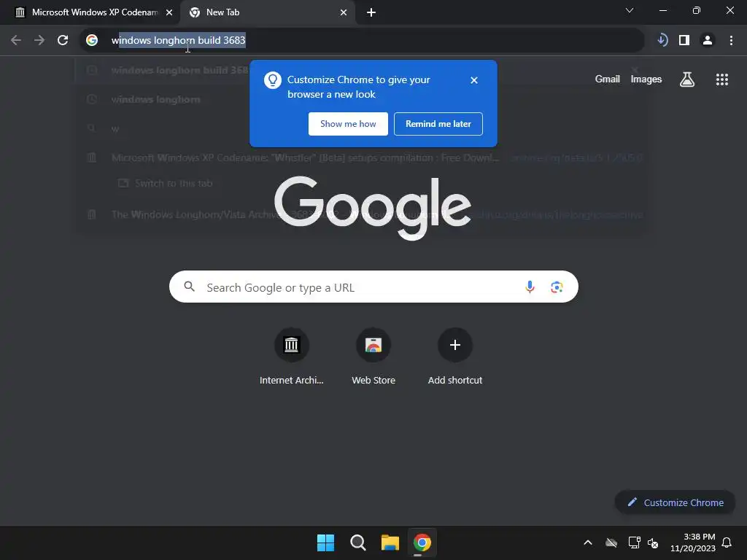Image resolution: width=747 pixels, height=560 pixels.
Task: Click the Show me how button
Action: [348, 124]
